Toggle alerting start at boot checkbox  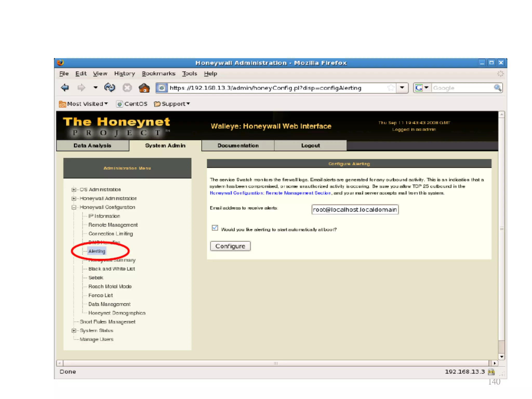(215, 228)
